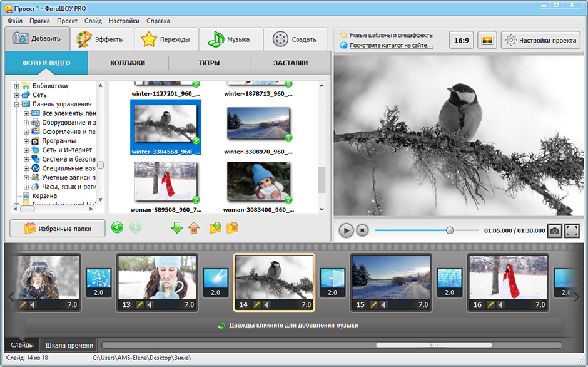Open the Справка menu
Screen dimensions: 588x367
point(158,21)
